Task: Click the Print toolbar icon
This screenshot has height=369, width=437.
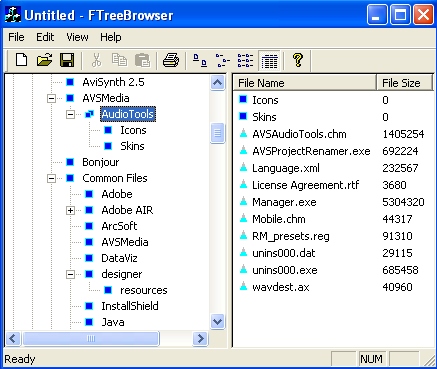Action: click(x=171, y=60)
